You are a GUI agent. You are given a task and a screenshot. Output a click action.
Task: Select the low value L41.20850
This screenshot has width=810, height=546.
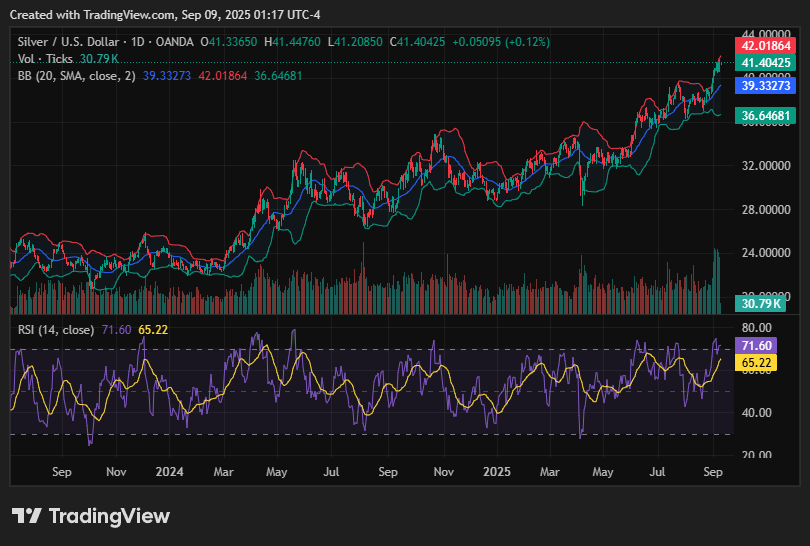(x=355, y=42)
